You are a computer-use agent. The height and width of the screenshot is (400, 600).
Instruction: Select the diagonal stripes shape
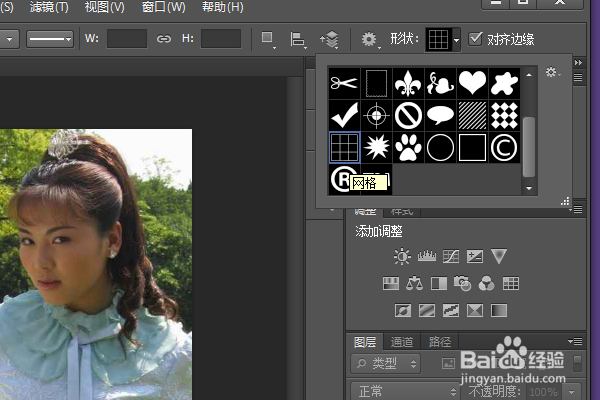click(x=472, y=115)
